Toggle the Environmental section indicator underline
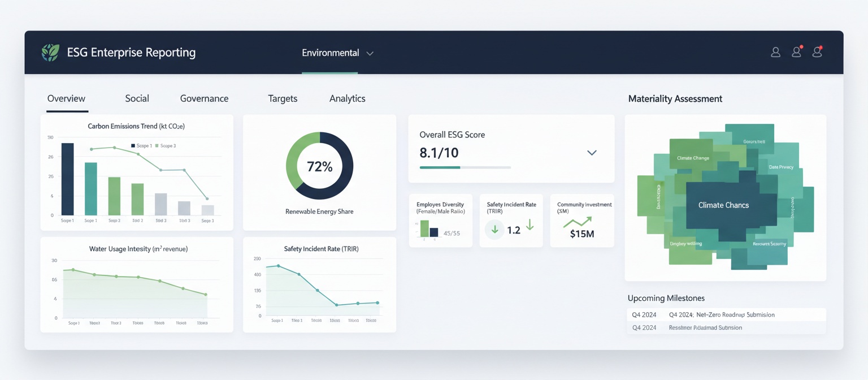 (329, 73)
